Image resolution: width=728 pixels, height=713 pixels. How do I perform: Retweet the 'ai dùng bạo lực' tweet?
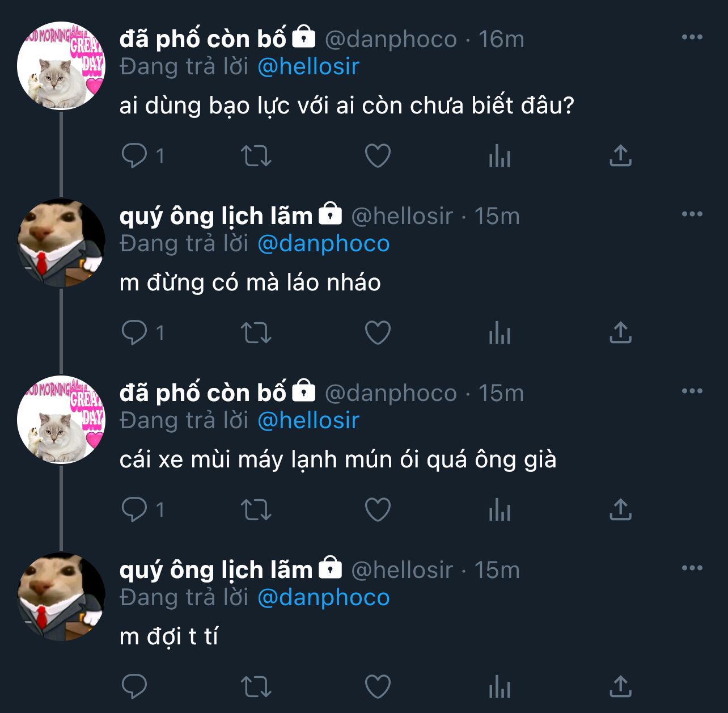pyautogui.click(x=256, y=156)
